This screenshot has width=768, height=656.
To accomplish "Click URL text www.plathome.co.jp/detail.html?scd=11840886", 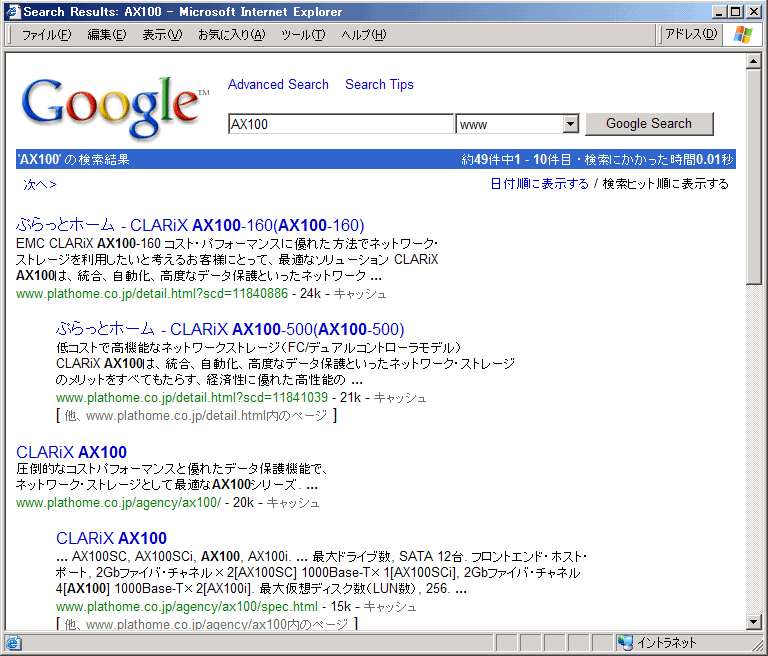I will click(152, 294).
